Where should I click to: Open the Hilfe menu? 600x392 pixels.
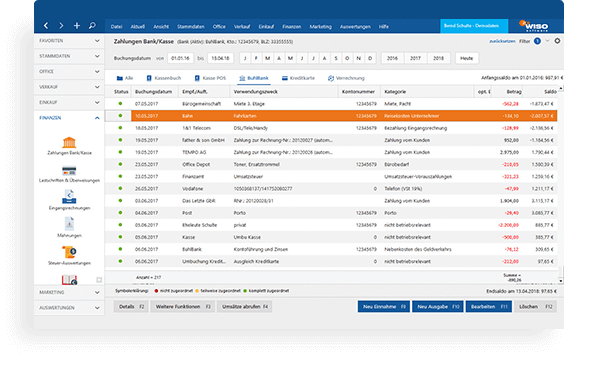[384, 26]
